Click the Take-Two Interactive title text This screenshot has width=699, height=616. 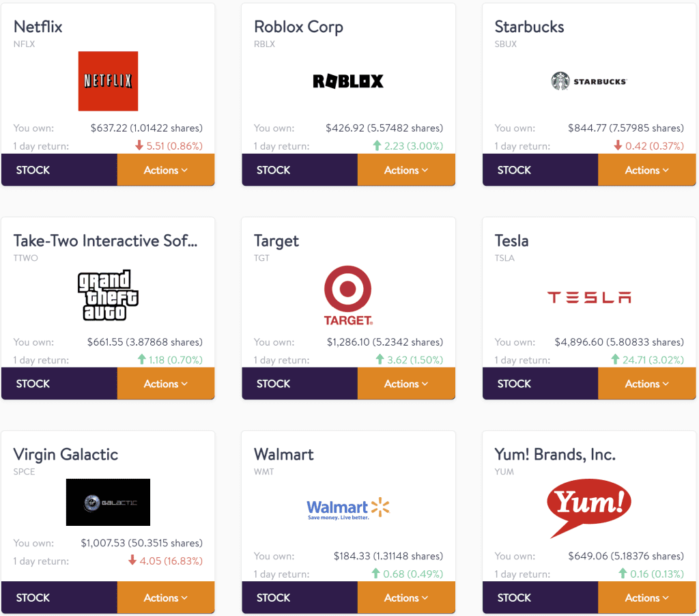(105, 241)
